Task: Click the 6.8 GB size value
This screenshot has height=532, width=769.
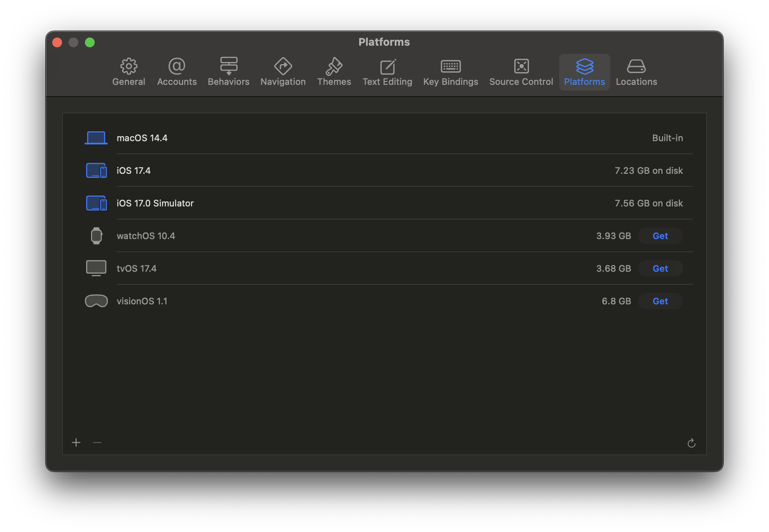Action: point(616,301)
